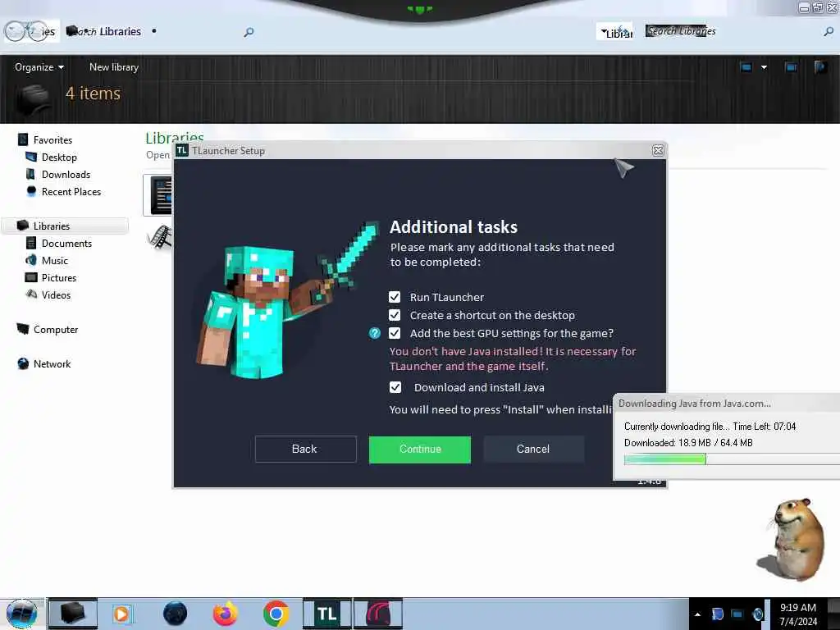Click the GPU settings help question icon
The image size is (840, 630).
point(374,333)
